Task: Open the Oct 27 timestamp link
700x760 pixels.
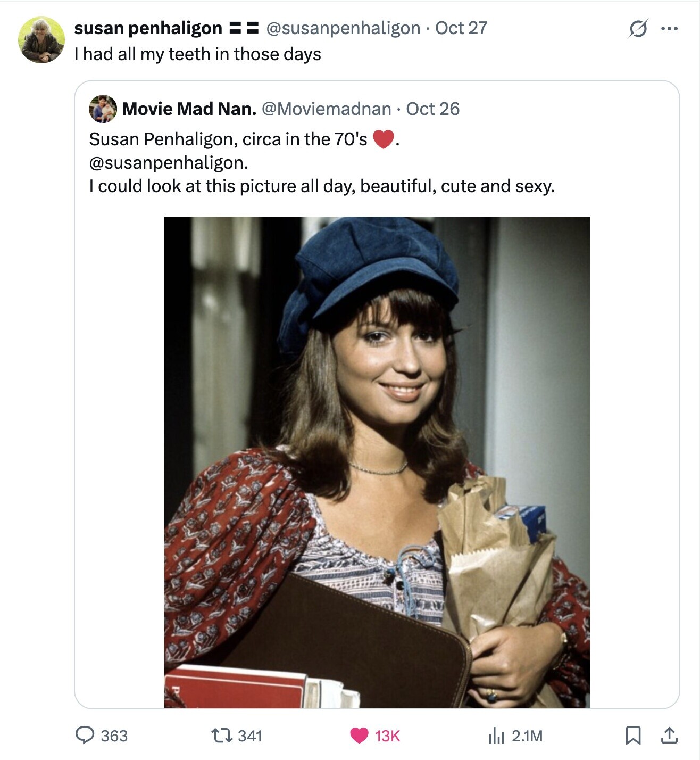Action: tap(461, 28)
